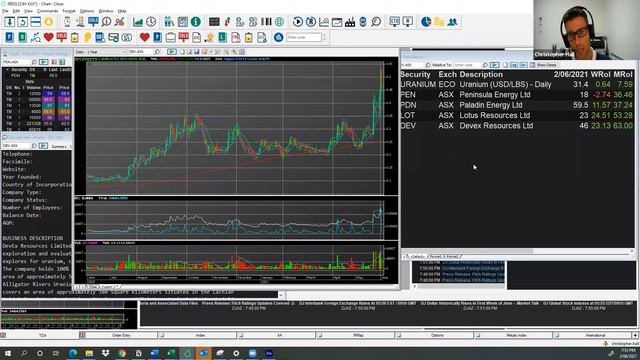Open the View menu
Viewport: 640px width, 360px height.
coord(29,11)
